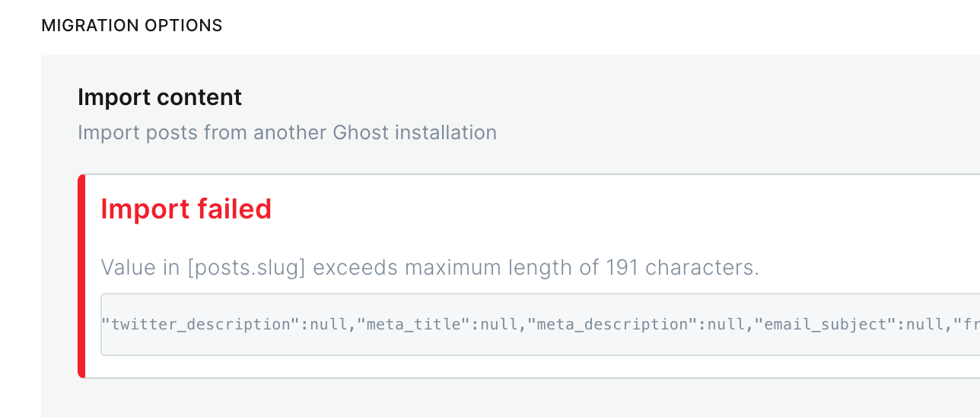980x417 pixels.
Task: Click the "Import posts from another Ghost installation" description
Action: click(x=287, y=132)
